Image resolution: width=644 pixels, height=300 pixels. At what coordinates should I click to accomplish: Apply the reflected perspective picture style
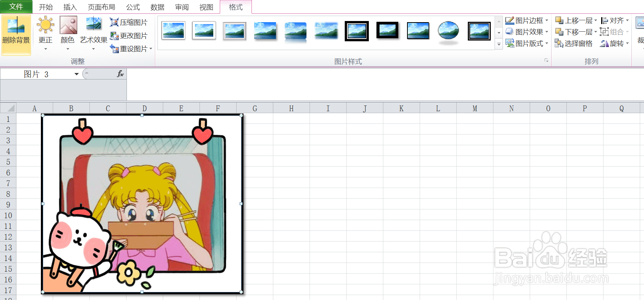pyautogui.click(x=296, y=31)
